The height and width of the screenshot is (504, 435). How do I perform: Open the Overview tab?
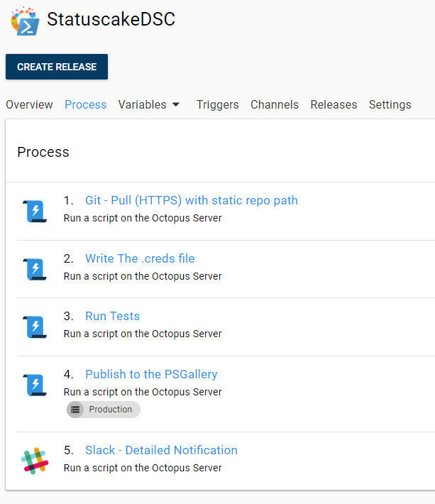tap(29, 105)
